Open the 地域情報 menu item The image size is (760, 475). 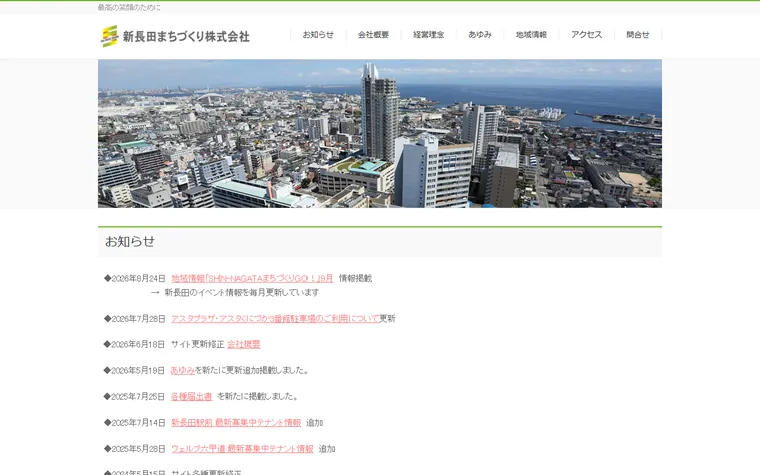[x=531, y=34]
